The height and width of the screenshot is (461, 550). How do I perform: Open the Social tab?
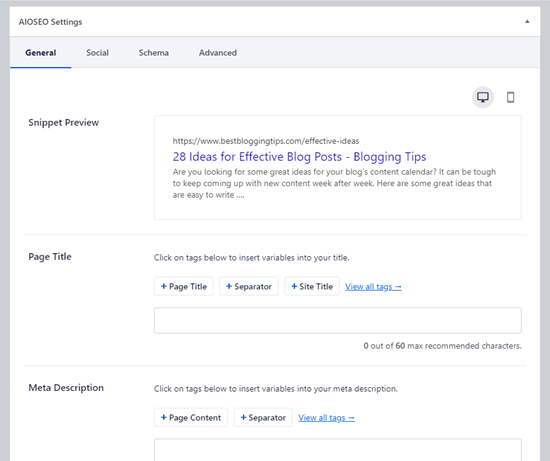98,53
